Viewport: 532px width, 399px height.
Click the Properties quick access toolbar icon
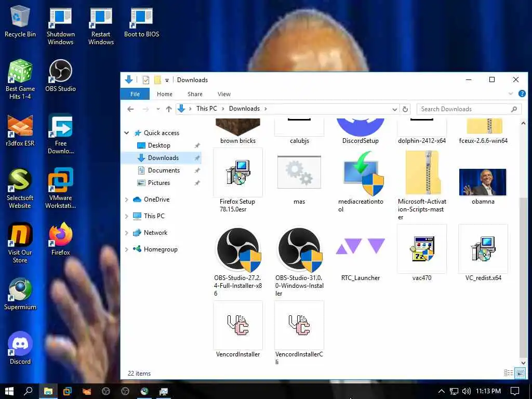(x=146, y=80)
